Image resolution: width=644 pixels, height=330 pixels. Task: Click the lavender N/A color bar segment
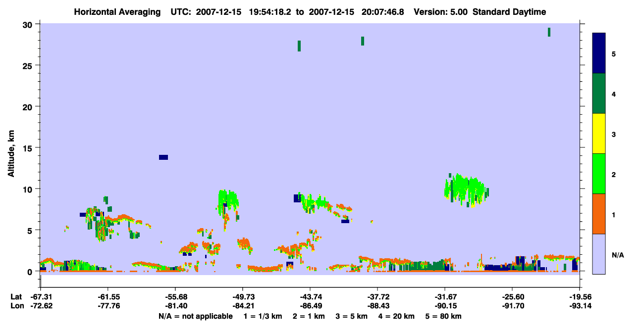pyautogui.click(x=599, y=254)
